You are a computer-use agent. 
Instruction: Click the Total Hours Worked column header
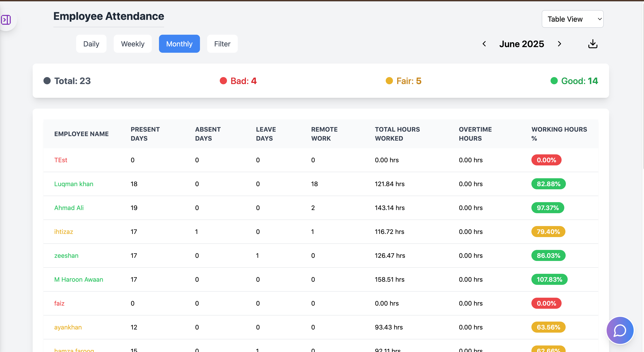click(397, 134)
